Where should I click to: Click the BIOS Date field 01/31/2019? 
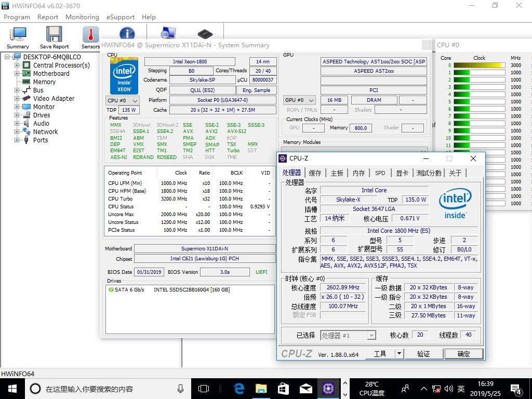pyautogui.click(x=149, y=272)
